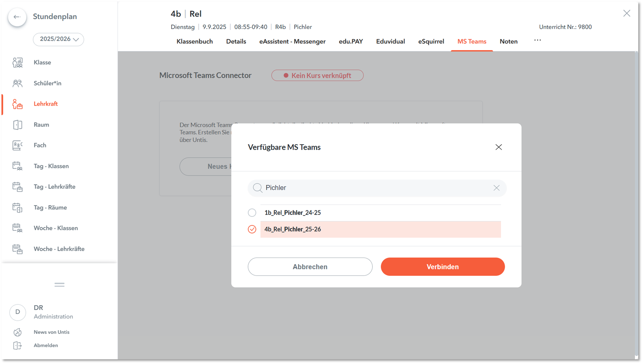Switch to the Klassenbuch tab

[x=195, y=41]
